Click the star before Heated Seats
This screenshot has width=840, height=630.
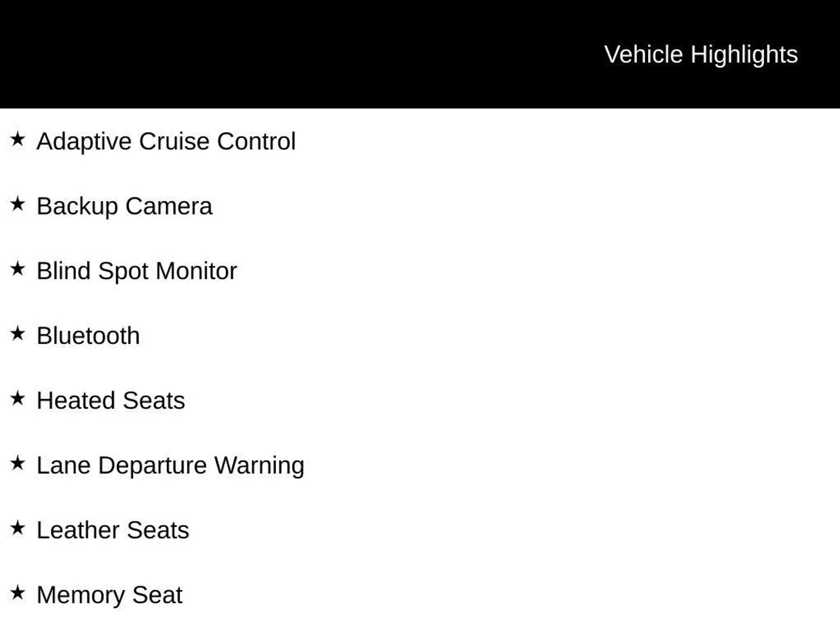(17, 399)
